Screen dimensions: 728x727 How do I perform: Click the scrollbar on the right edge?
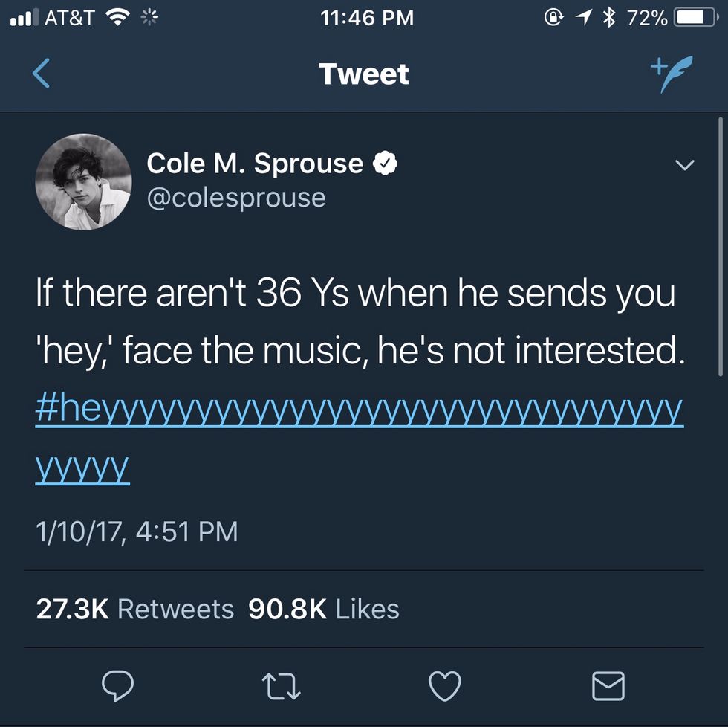[x=721, y=245]
